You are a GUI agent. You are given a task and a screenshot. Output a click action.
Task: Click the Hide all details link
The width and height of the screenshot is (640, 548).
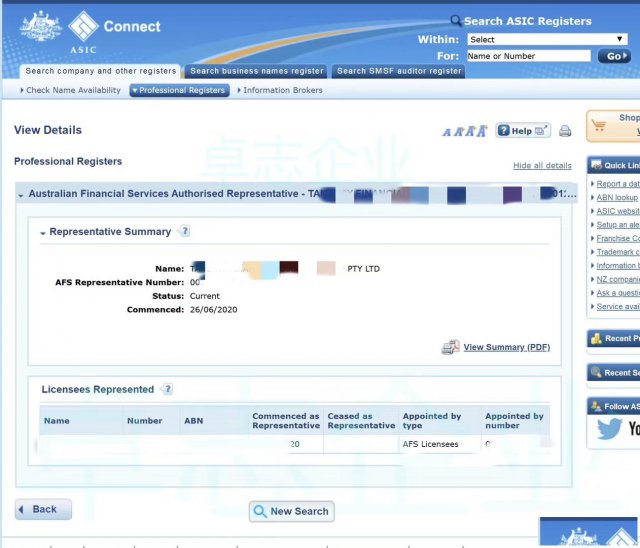(542, 165)
